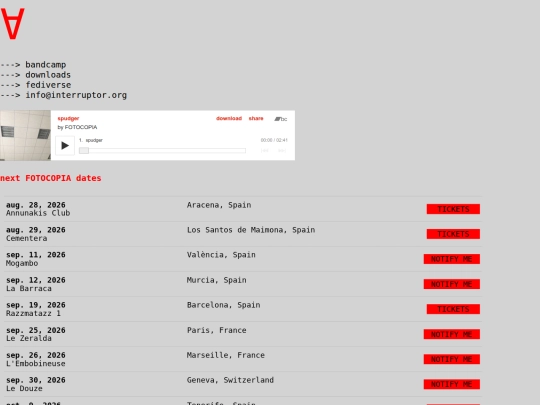Select the 'sep. 12, 2026' date
This screenshot has height=405, width=540.
point(36,280)
